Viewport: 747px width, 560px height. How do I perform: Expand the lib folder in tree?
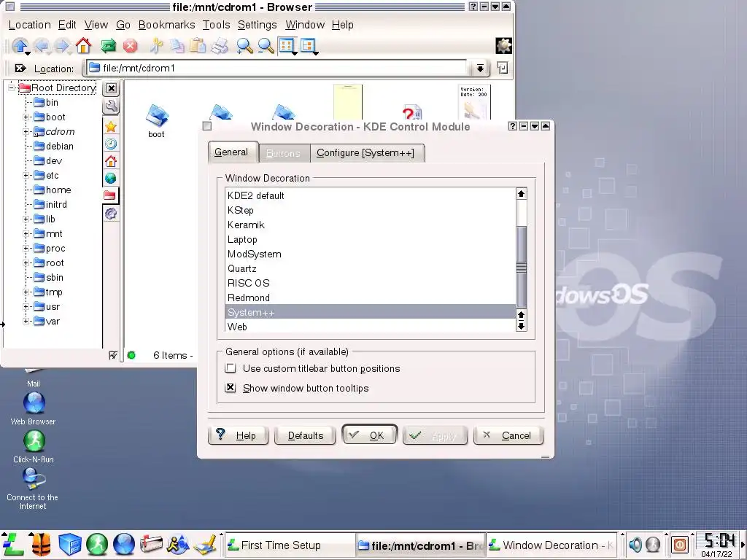[26, 219]
